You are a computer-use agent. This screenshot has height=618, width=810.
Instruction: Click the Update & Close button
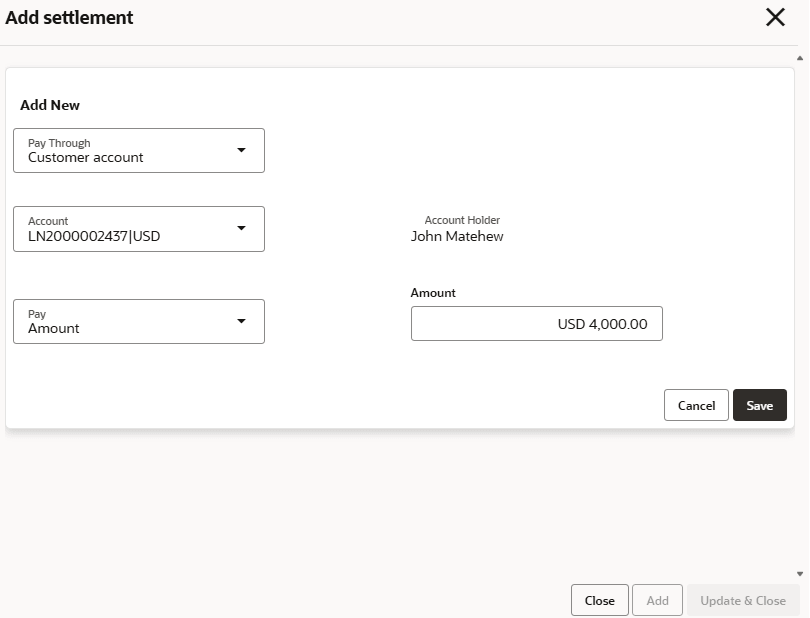pyautogui.click(x=743, y=600)
